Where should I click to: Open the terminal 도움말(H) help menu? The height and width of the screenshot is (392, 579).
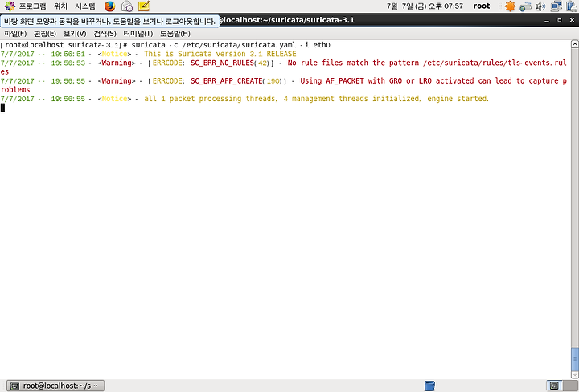tap(175, 34)
